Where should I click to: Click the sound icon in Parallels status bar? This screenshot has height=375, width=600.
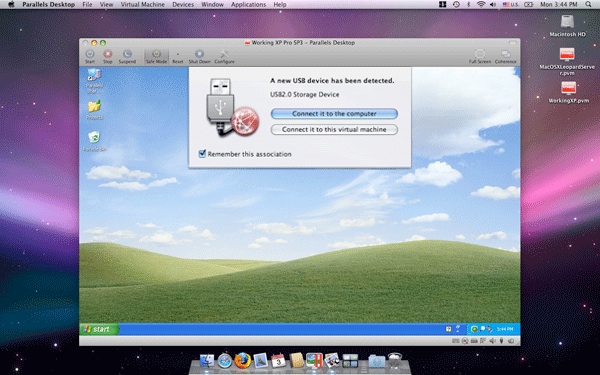492,341
